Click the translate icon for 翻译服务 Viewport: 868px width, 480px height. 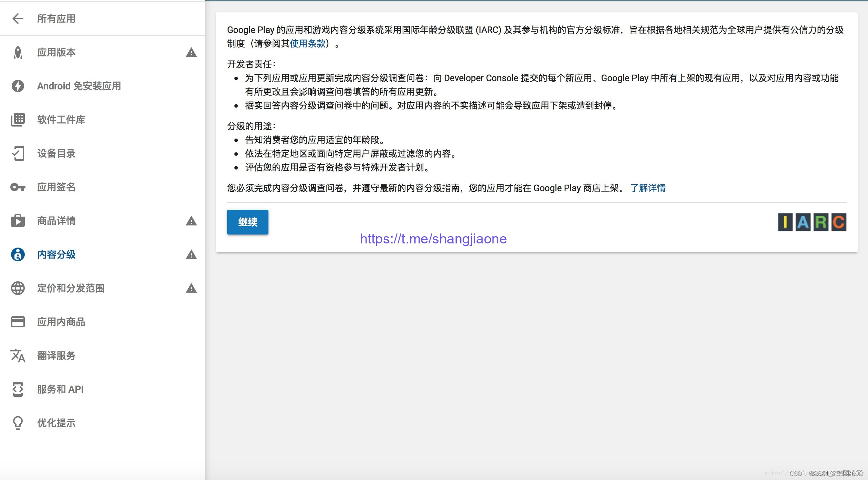(x=18, y=356)
